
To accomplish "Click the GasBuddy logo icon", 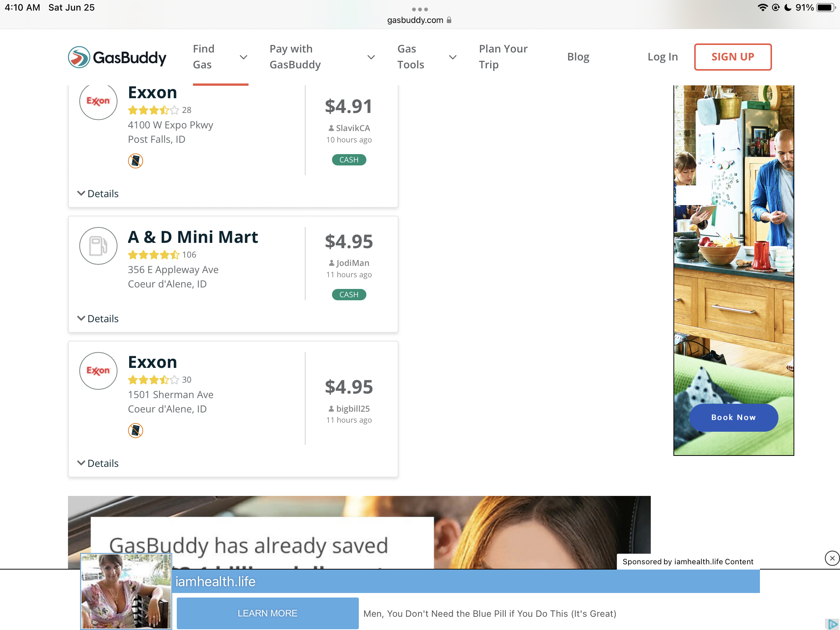I will [x=79, y=57].
